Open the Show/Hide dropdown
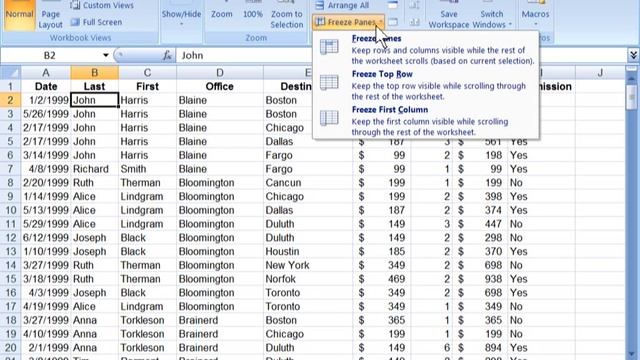This screenshot has width=640, height=360. pyautogui.click(x=181, y=16)
